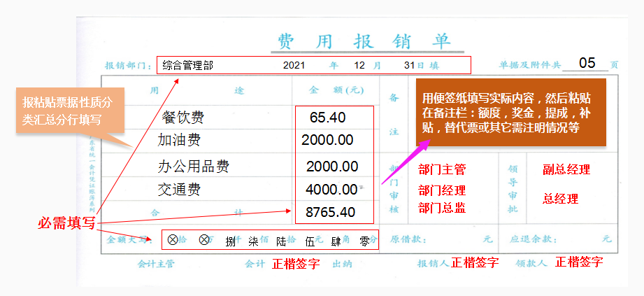Click the 报销人 signature label
The image size is (644, 296).
[434, 263]
